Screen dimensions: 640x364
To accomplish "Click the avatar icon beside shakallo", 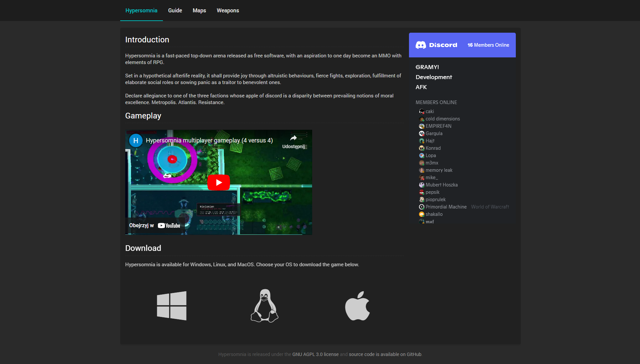I will [422, 214].
